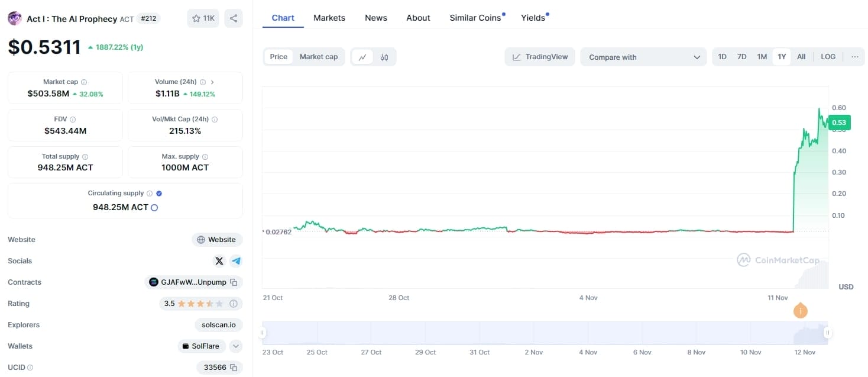Open Max. supply info icon
Image resolution: width=868 pixels, height=377 pixels.
(205, 157)
